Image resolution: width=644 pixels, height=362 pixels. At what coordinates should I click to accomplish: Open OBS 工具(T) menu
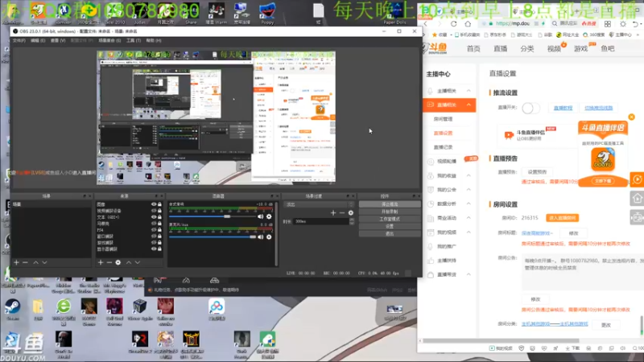click(x=134, y=41)
